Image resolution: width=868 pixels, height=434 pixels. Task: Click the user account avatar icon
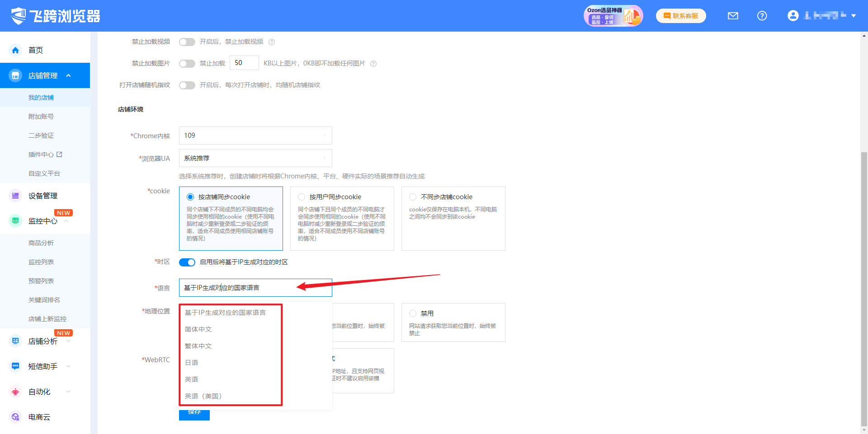793,16
